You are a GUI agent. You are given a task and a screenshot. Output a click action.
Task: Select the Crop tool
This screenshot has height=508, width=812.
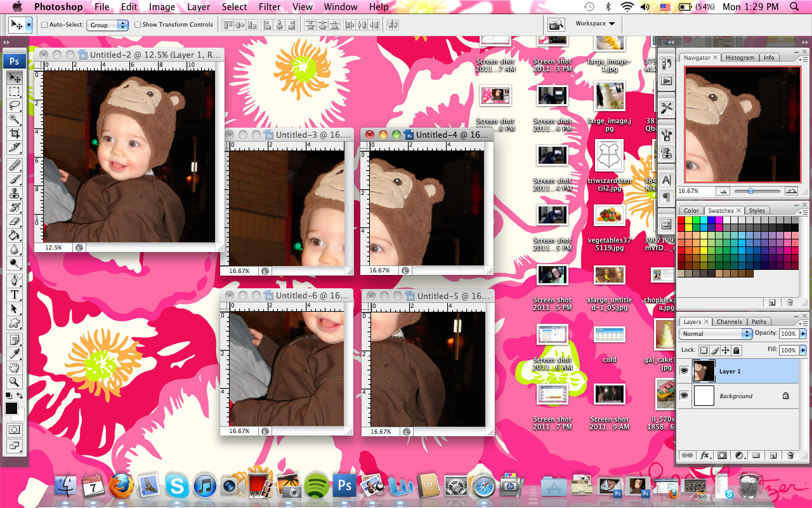tap(15, 134)
